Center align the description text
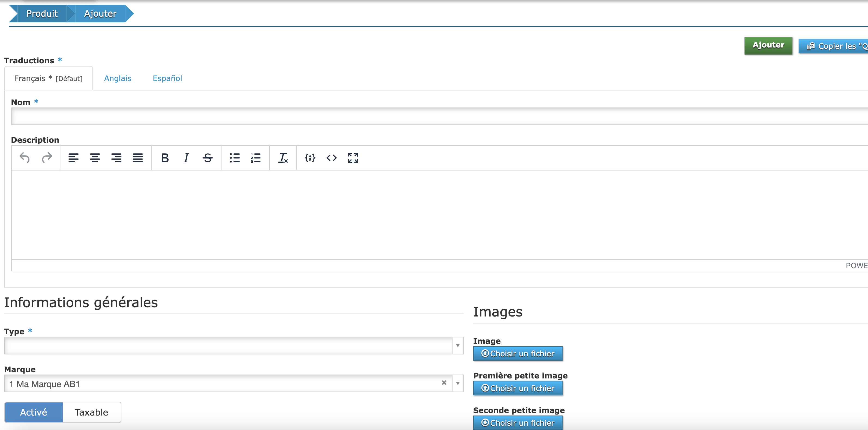 (x=95, y=157)
